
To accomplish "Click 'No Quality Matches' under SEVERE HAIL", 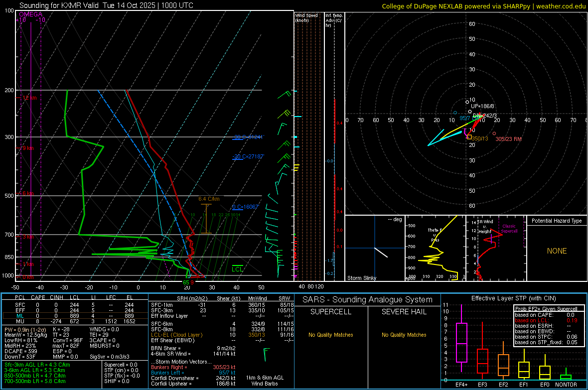I will click(404, 335).
